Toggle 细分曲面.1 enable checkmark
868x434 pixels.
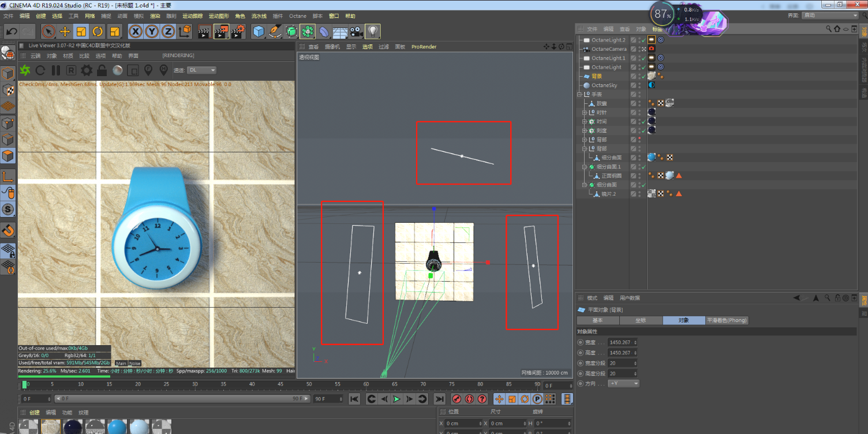coord(643,167)
